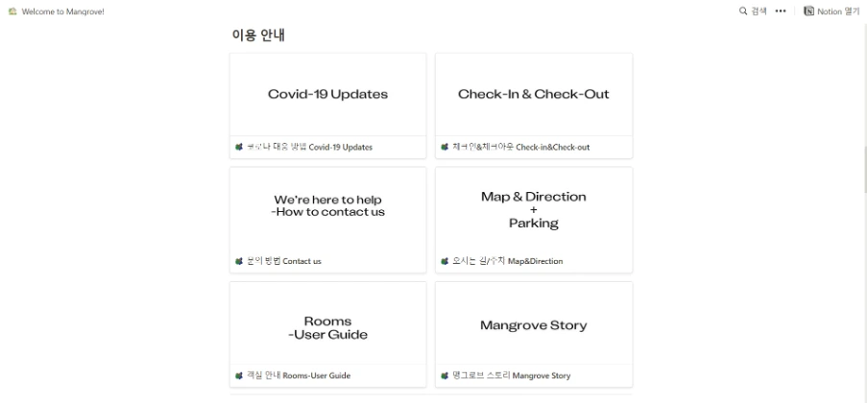868x403 pixels.
Task: Click the 'Notion 열기' button text
Action: [838, 12]
